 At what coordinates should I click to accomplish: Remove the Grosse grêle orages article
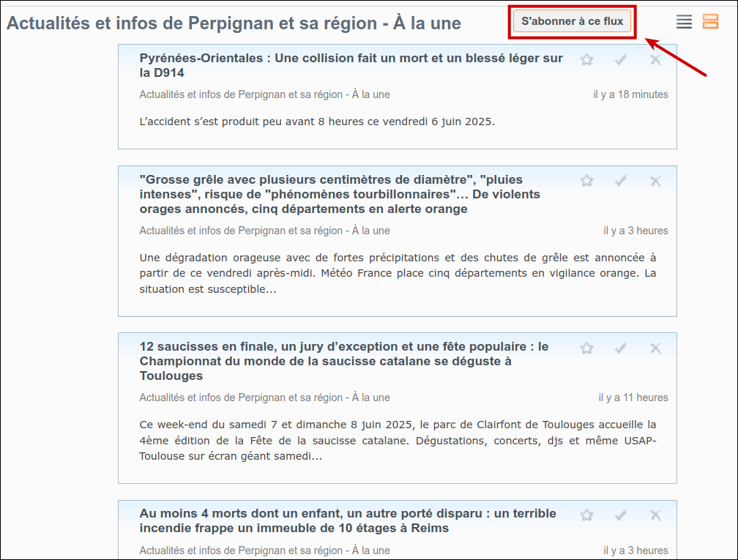[655, 182]
